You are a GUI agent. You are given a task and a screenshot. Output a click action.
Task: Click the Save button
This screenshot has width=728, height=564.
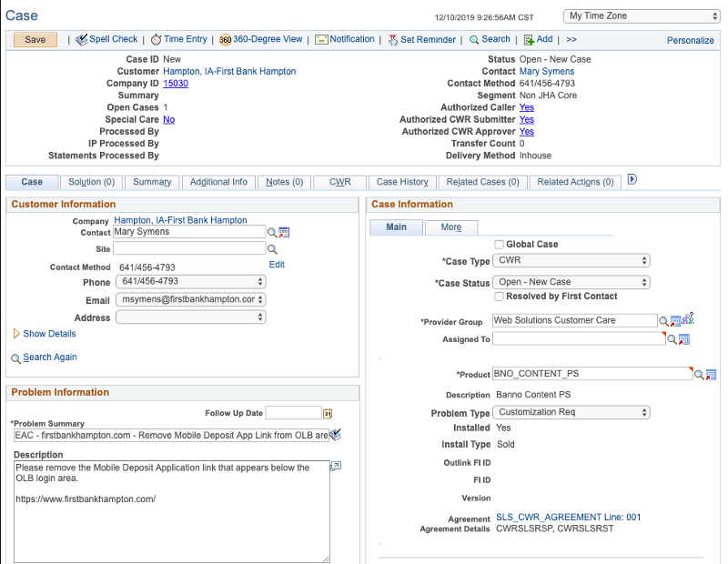[x=35, y=40]
